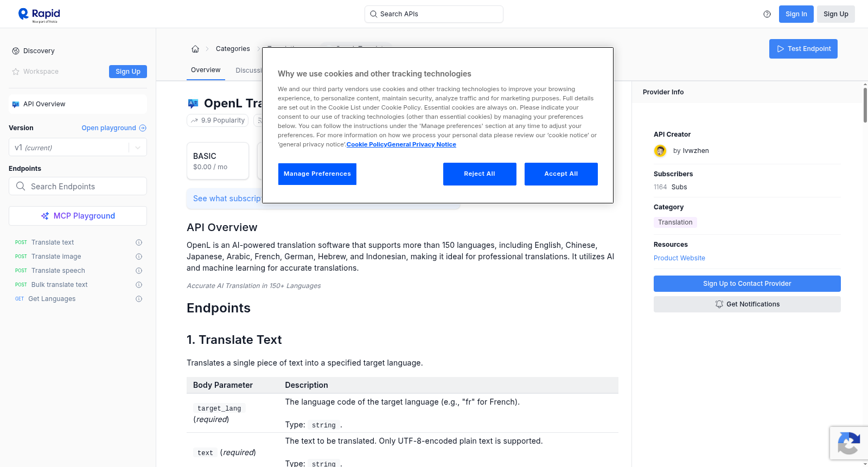This screenshot has width=868, height=467.
Task: Click the creator name lvwzhen
Action: tap(696, 151)
